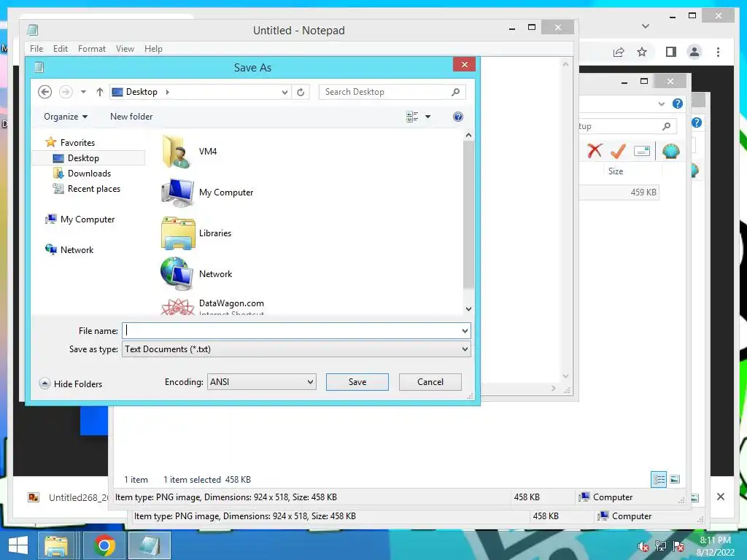Open Notepad Edit menu
The width and height of the screenshot is (747, 560).
[60, 49]
